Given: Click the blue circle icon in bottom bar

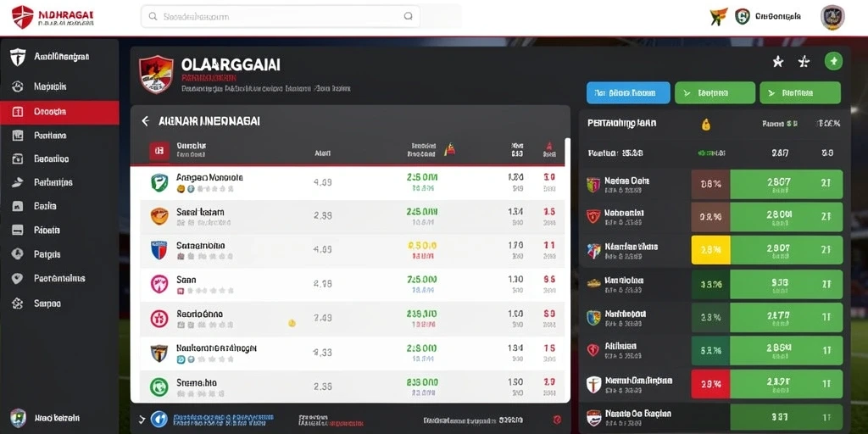Looking at the screenshot, I should (x=159, y=419).
